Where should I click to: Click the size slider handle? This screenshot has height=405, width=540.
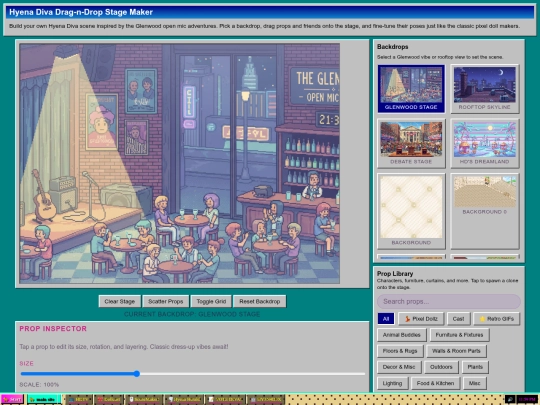[137, 374]
